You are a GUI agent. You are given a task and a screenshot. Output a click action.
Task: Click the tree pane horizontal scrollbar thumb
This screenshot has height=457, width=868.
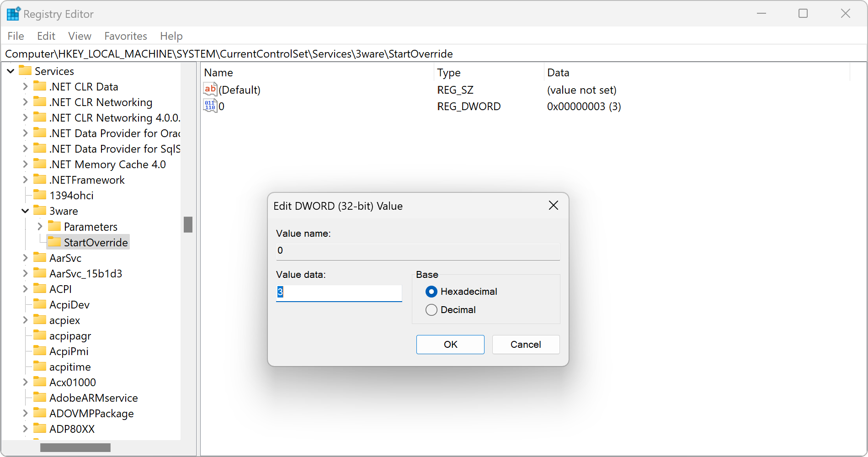[x=75, y=447]
